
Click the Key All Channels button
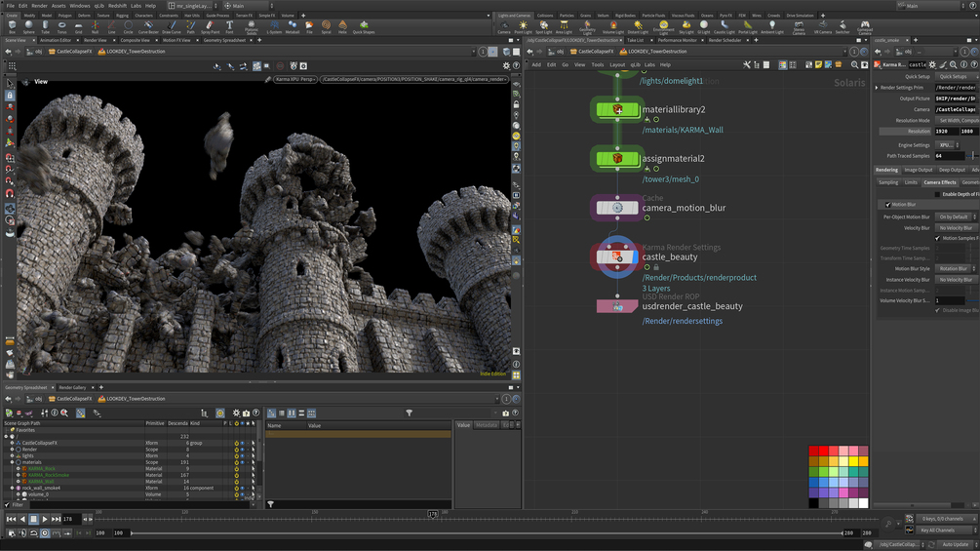tap(943, 531)
